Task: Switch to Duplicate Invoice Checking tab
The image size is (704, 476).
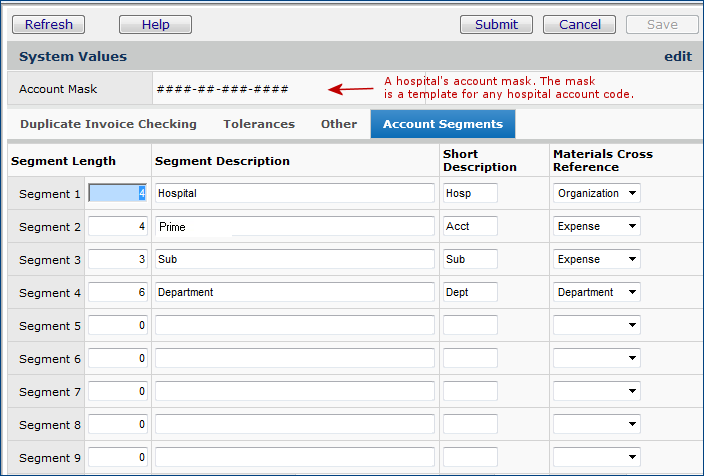Action: click(108, 124)
